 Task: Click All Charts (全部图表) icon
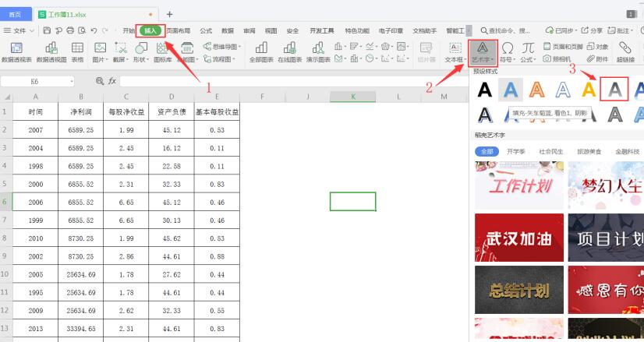(x=261, y=52)
